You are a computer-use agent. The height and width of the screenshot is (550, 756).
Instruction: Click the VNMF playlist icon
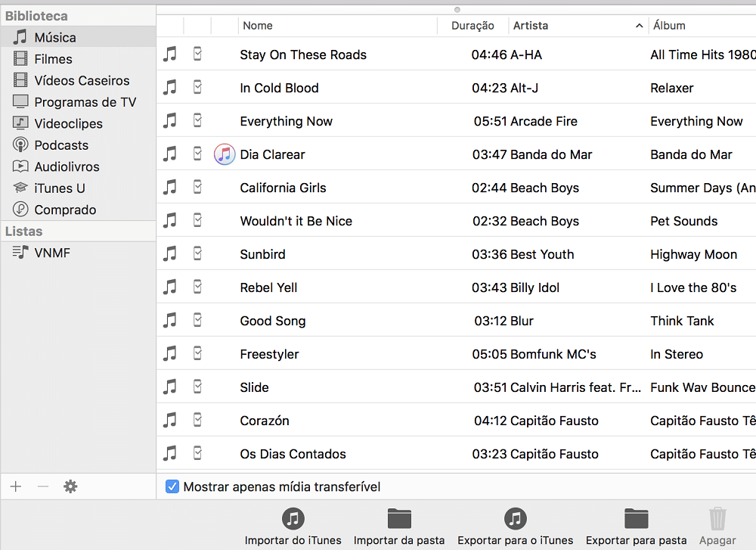point(20,252)
